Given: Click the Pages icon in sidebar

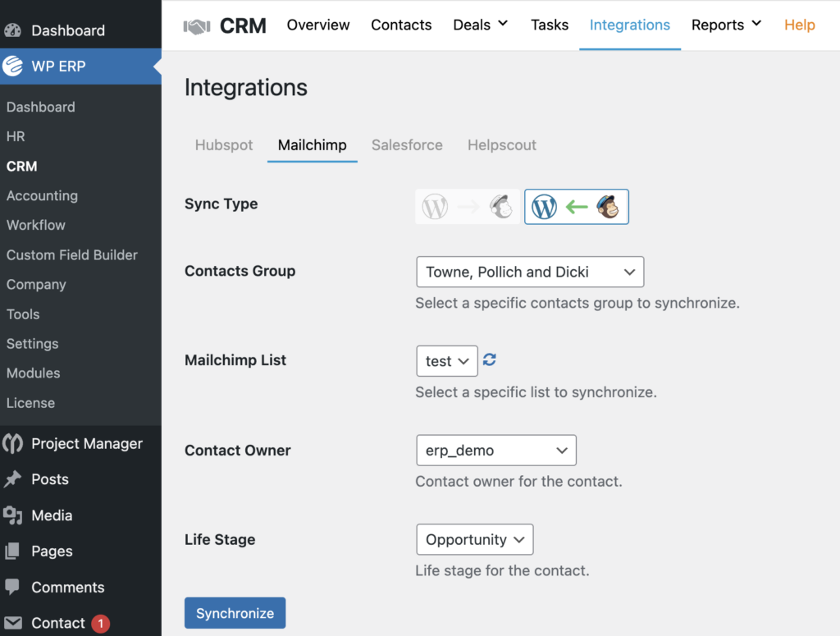Looking at the screenshot, I should point(13,551).
